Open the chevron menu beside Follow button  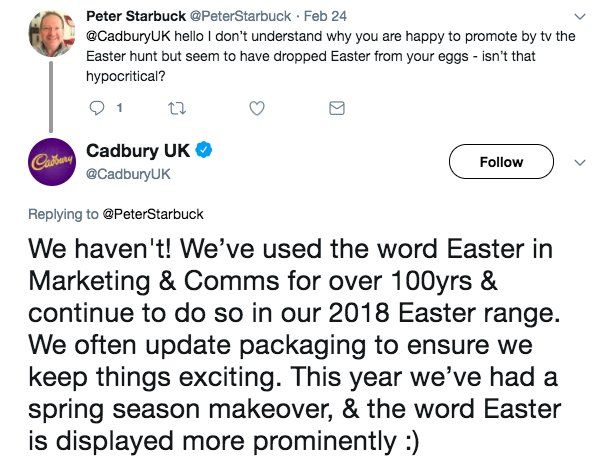click(x=580, y=162)
